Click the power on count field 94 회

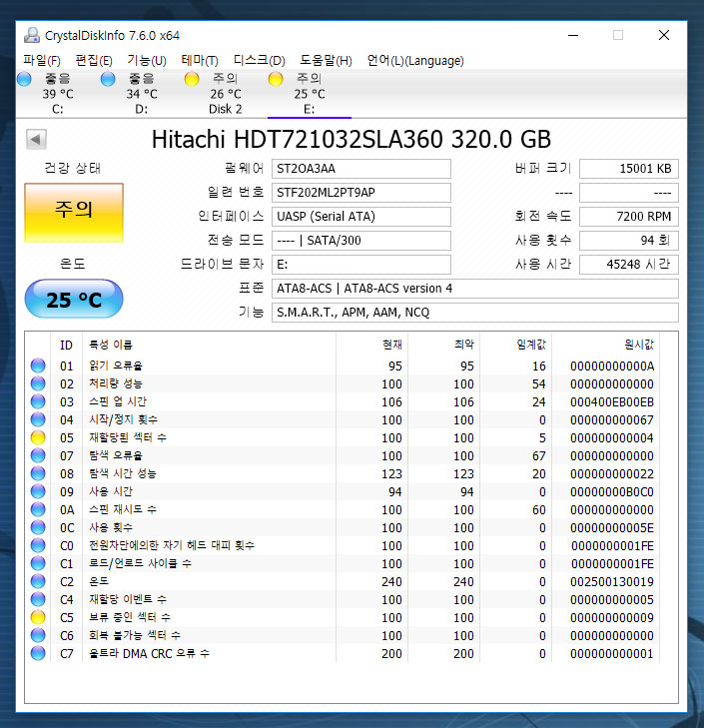click(x=629, y=241)
